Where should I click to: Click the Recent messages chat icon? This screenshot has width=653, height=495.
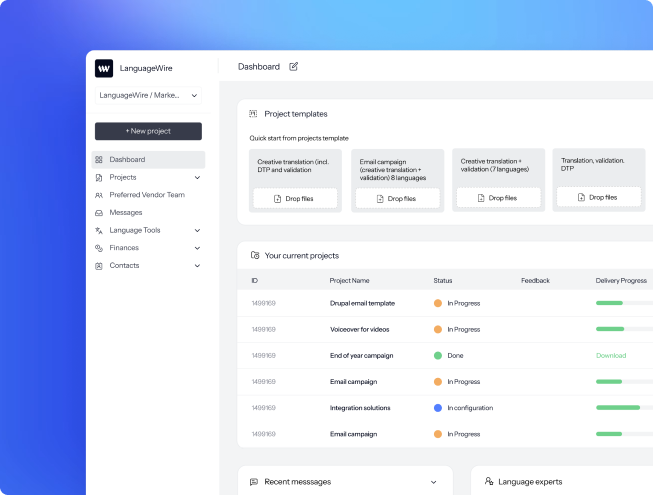tap(254, 482)
